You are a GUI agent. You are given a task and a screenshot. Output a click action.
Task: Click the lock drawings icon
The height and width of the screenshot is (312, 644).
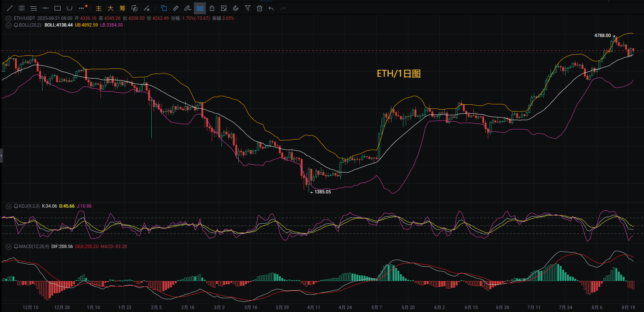[212, 8]
